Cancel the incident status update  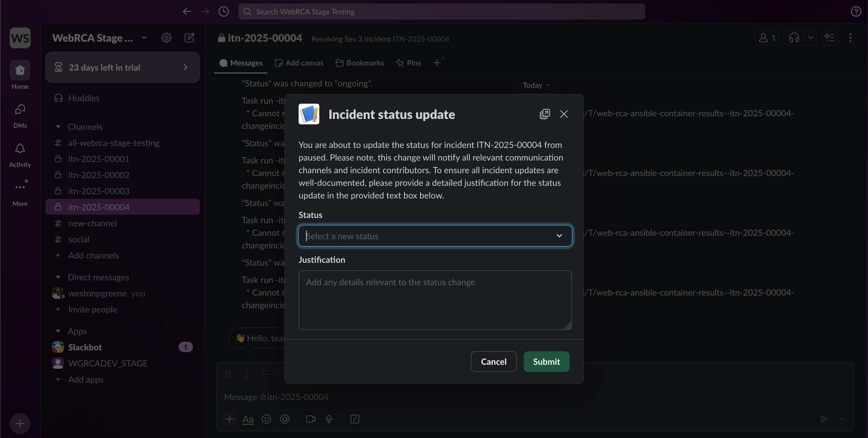click(493, 362)
